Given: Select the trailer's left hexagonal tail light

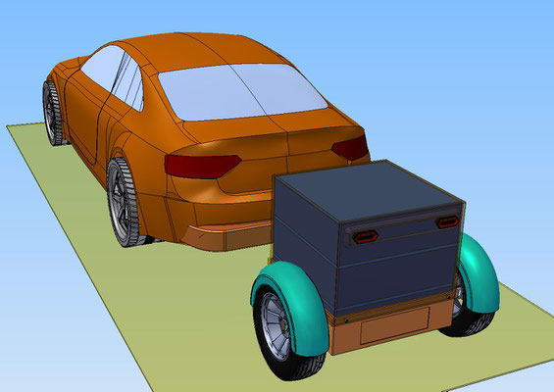Looking at the screenshot, I should point(366,236).
